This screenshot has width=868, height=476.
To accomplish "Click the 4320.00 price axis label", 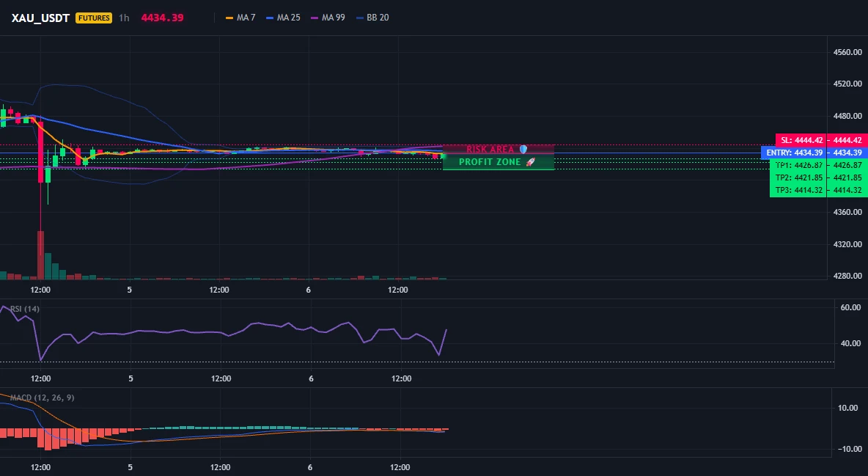I will tap(847, 244).
